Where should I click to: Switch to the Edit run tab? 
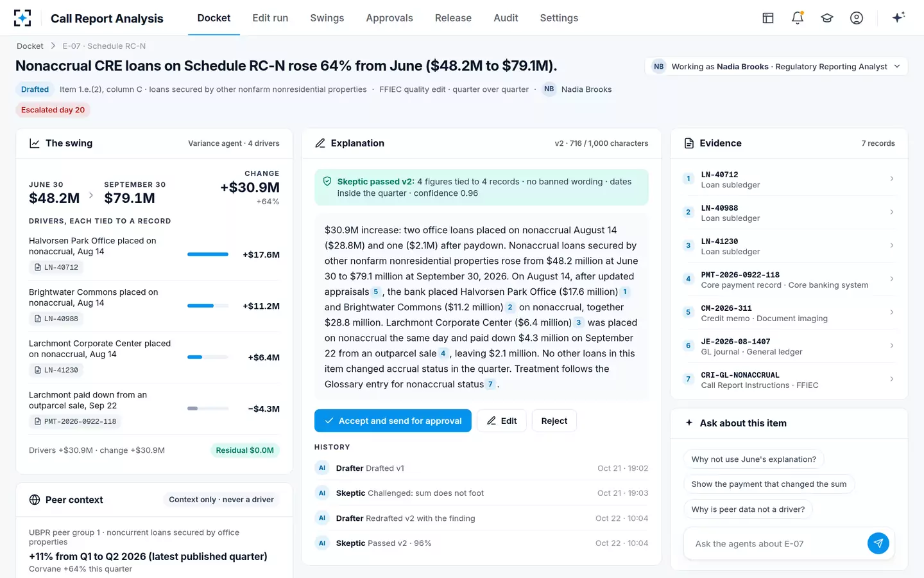[x=270, y=18]
